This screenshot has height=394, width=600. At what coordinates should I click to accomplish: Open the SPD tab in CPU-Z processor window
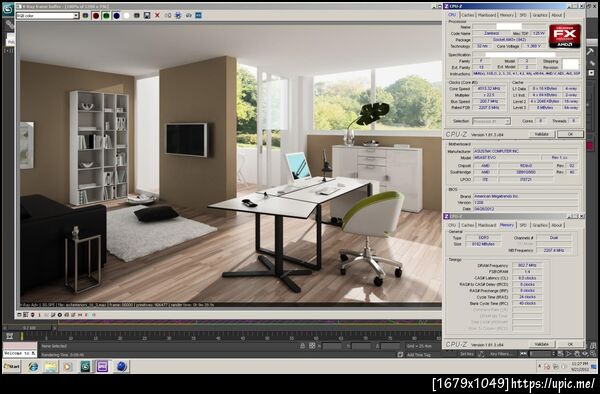(523, 15)
